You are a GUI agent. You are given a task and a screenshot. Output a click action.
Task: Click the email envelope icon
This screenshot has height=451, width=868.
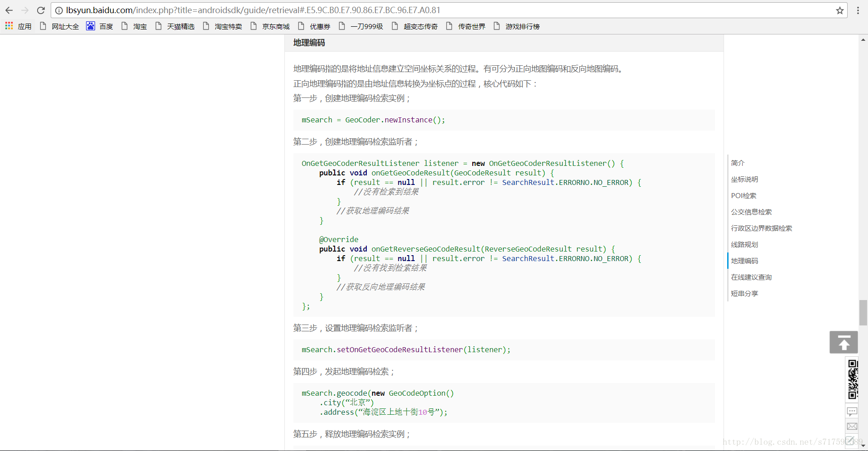click(x=852, y=427)
